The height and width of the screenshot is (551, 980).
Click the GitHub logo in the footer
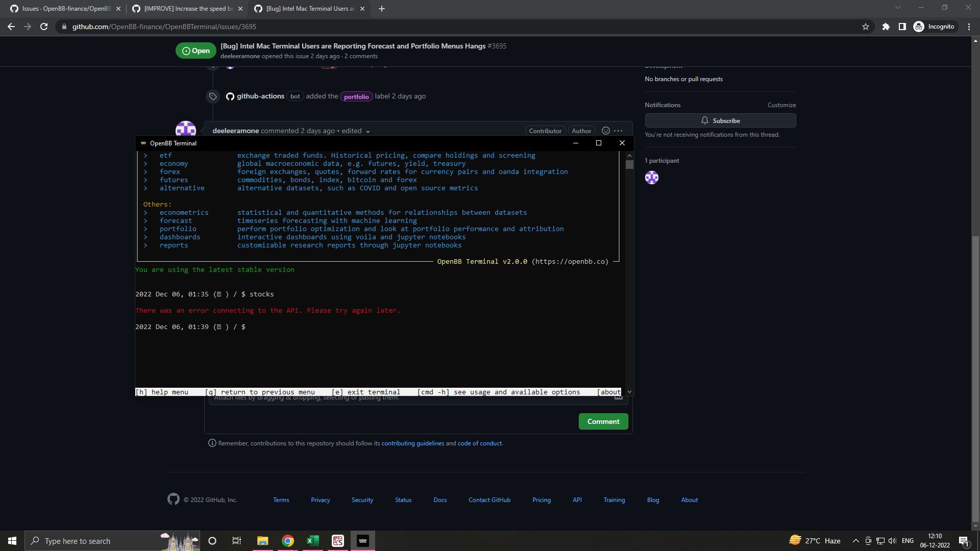[x=174, y=499]
